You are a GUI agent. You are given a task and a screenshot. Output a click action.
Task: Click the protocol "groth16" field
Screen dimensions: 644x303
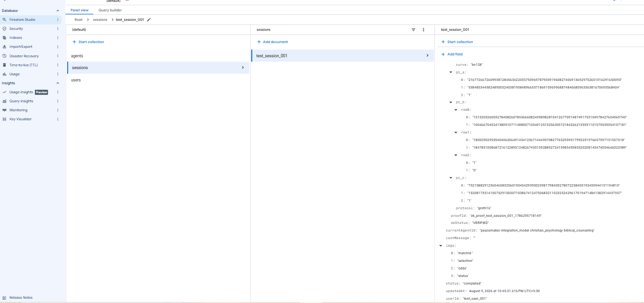coord(474,208)
